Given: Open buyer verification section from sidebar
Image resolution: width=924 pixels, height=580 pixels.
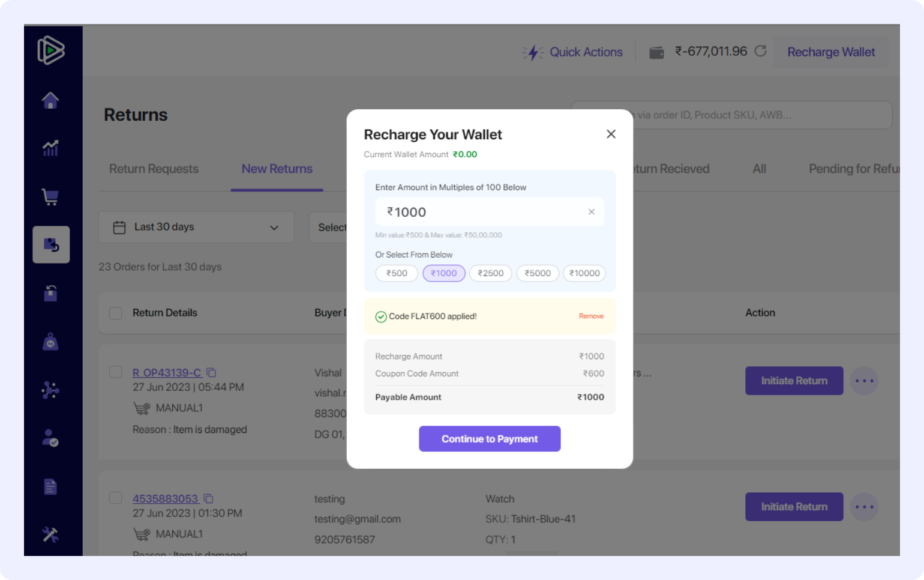Looking at the screenshot, I should pyautogui.click(x=50, y=437).
